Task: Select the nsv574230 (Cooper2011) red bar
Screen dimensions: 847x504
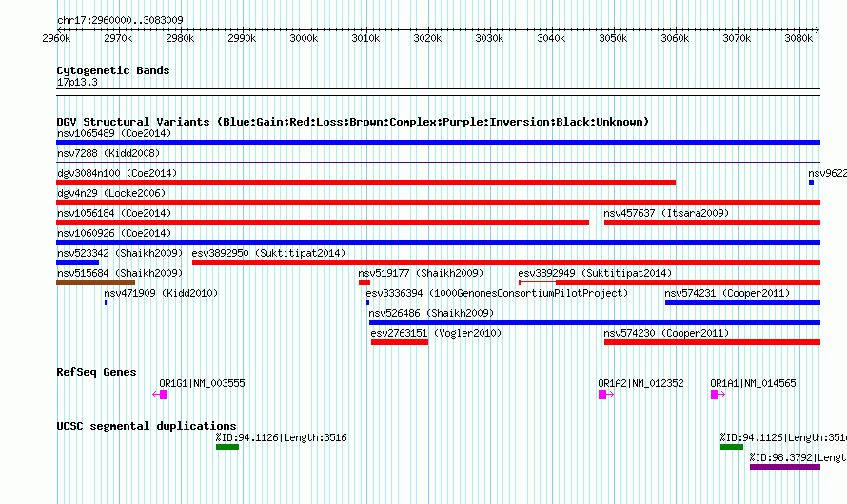Action: (712, 342)
